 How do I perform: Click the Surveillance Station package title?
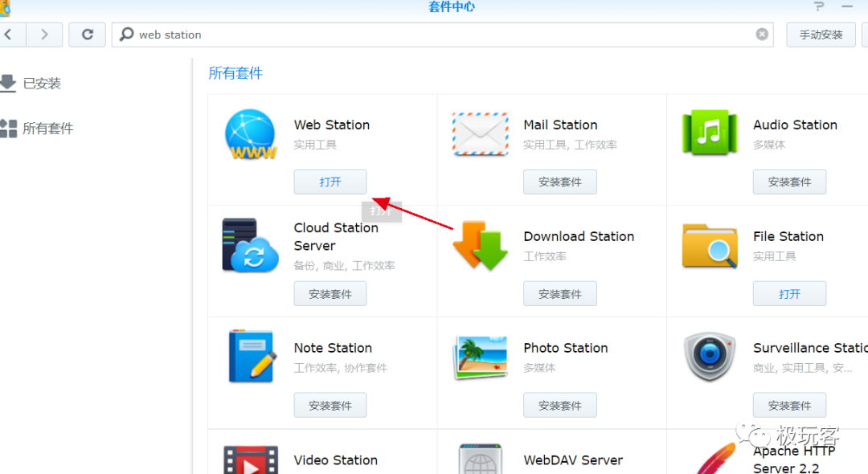click(x=810, y=348)
